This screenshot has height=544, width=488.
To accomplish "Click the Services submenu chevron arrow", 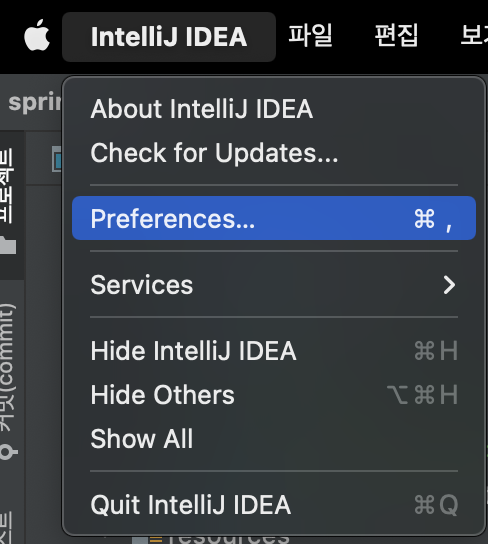I will pyautogui.click(x=450, y=285).
